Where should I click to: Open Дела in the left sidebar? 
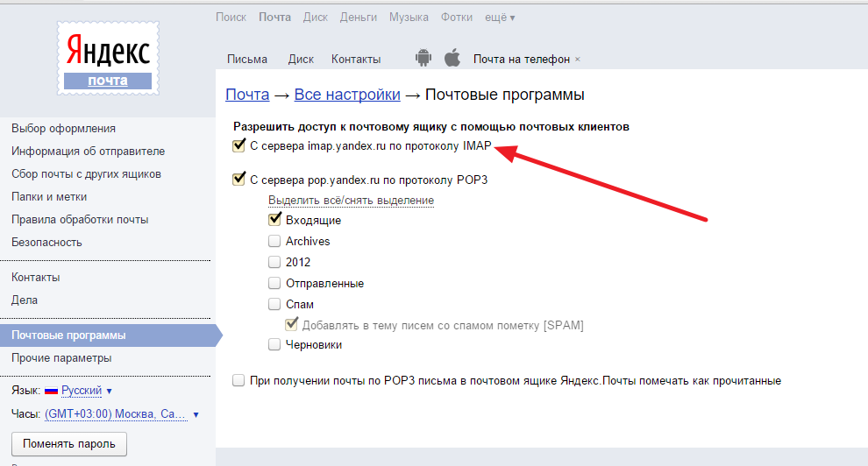tap(25, 300)
